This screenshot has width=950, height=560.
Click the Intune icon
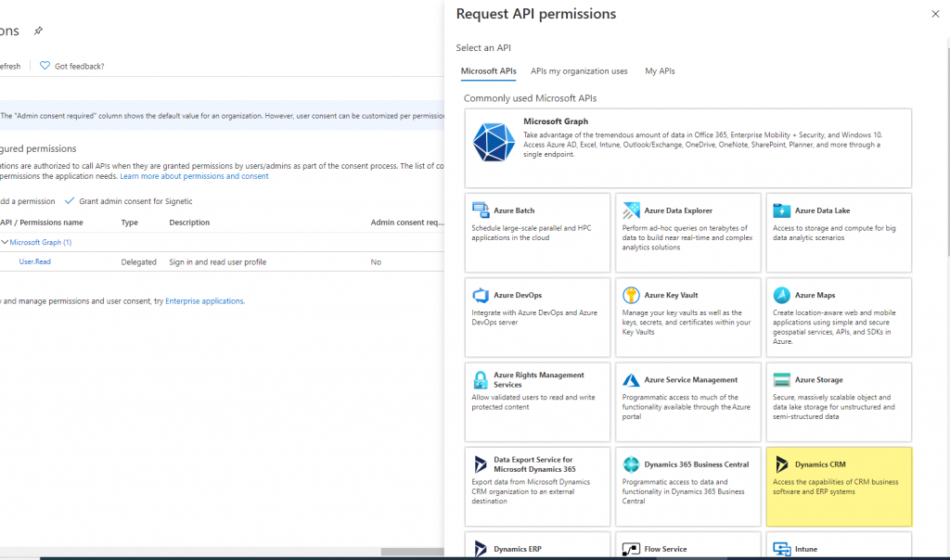point(781,549)
